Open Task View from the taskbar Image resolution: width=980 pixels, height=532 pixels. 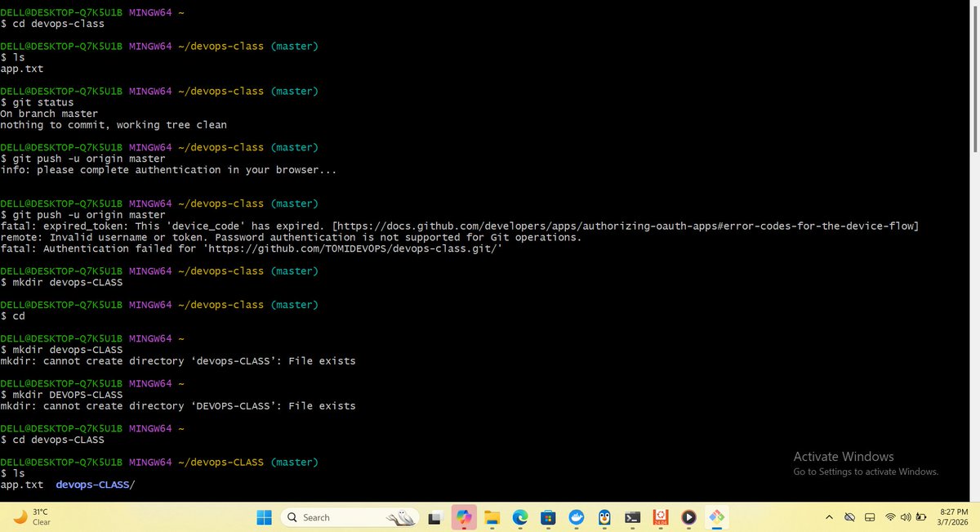click(435, 517)
